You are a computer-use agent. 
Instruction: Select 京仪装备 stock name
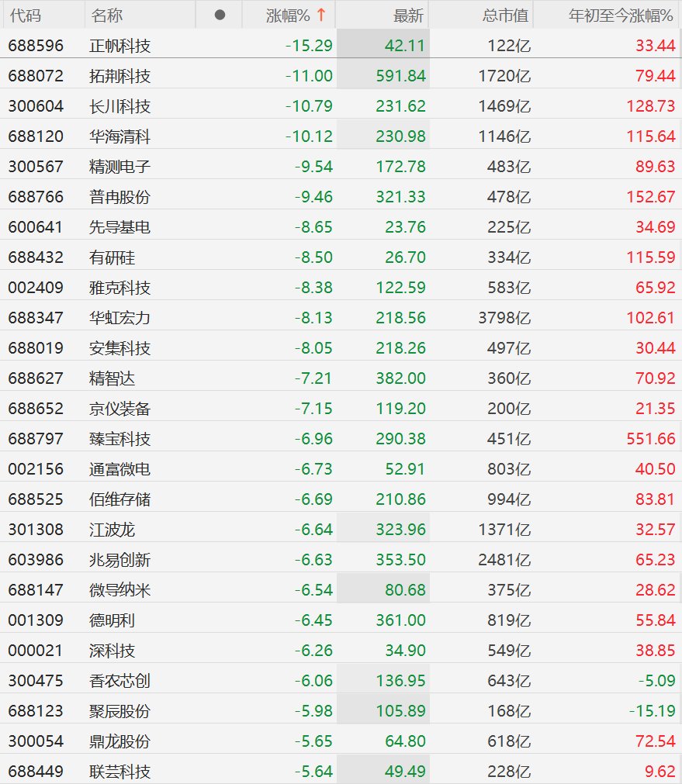[x=119, y=409]
